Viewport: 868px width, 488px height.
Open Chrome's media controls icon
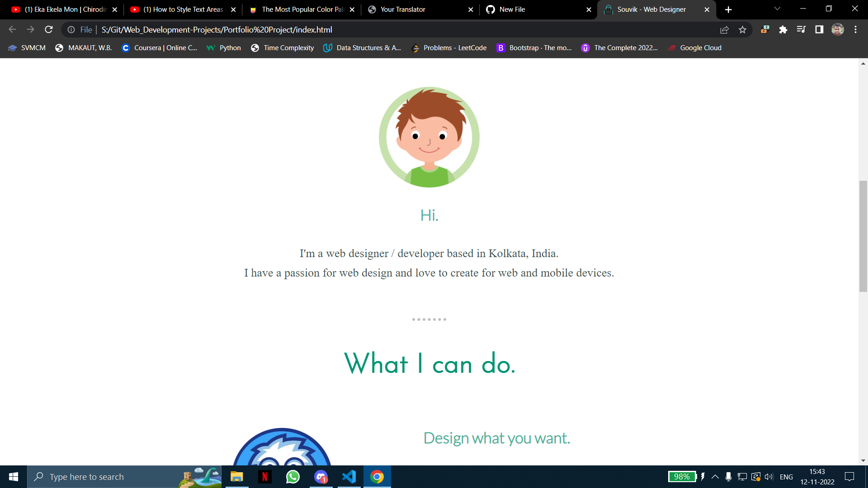click(801, 29)
